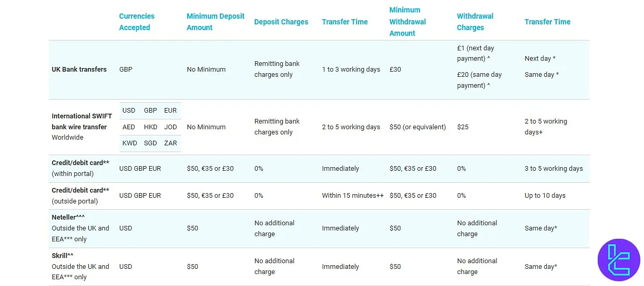644x286 pixels.
Task: Click the HKD currency cell
Action: pos(150,127)
